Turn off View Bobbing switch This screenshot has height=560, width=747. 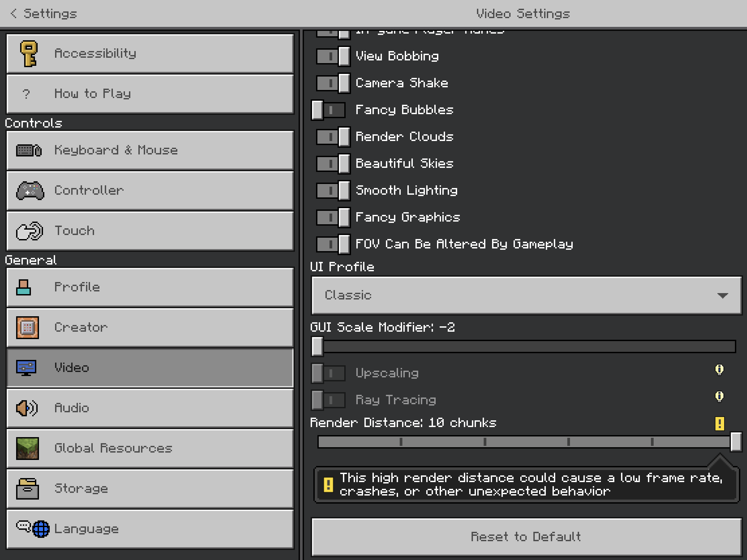[x=333, y=56]
